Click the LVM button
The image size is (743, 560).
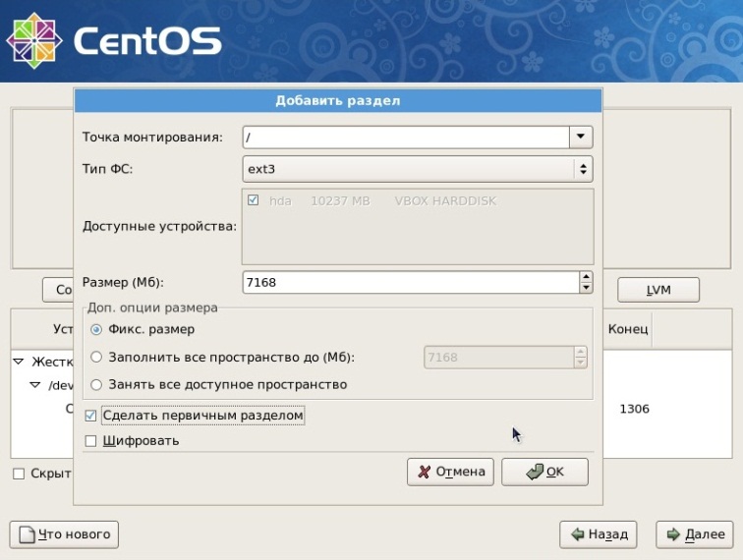click(x=658, y=290)
